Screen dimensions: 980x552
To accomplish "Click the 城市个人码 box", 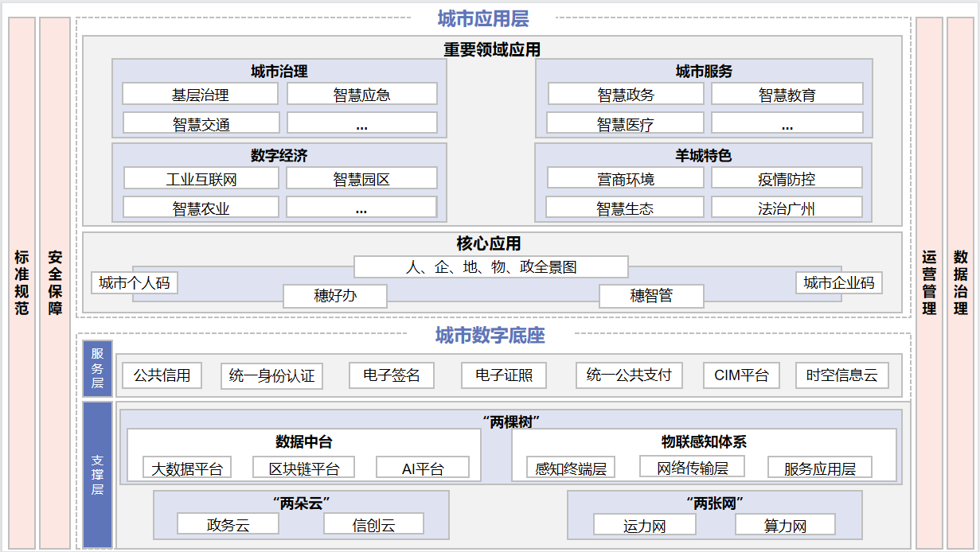I will [x=134, y=283].
